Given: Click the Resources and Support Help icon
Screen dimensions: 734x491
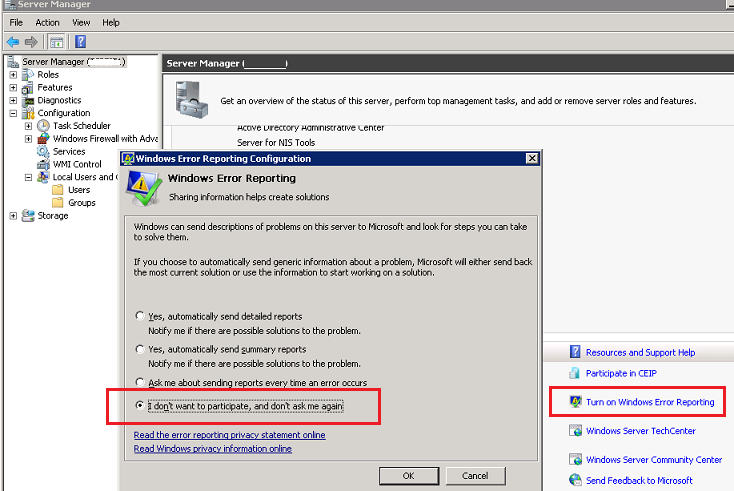Looking at the screenshot, I should pos(575,352).
